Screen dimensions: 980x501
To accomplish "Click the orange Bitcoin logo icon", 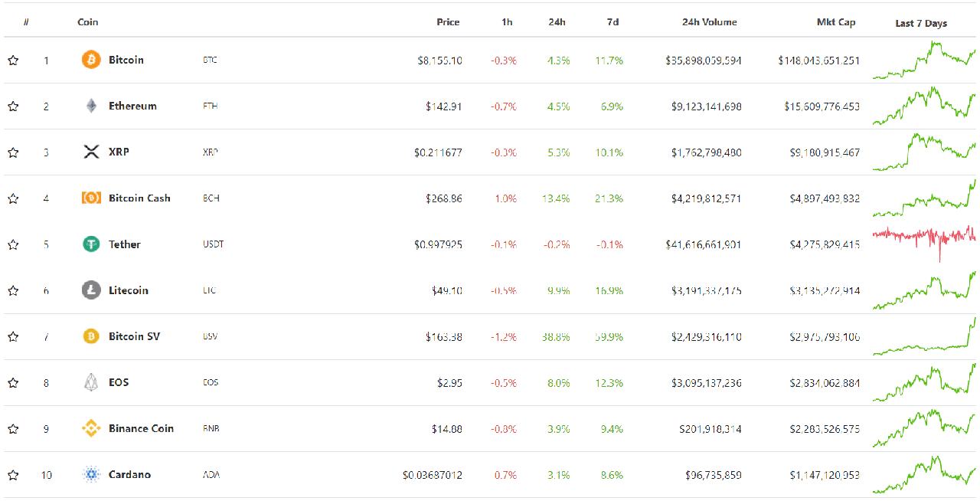I will [x=91, y=60].
